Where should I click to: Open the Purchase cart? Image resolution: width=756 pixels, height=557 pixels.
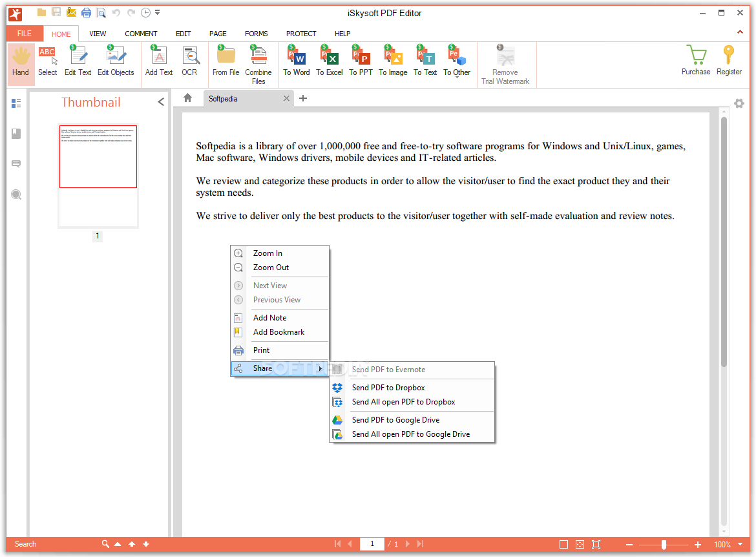[x=696, y=60]
